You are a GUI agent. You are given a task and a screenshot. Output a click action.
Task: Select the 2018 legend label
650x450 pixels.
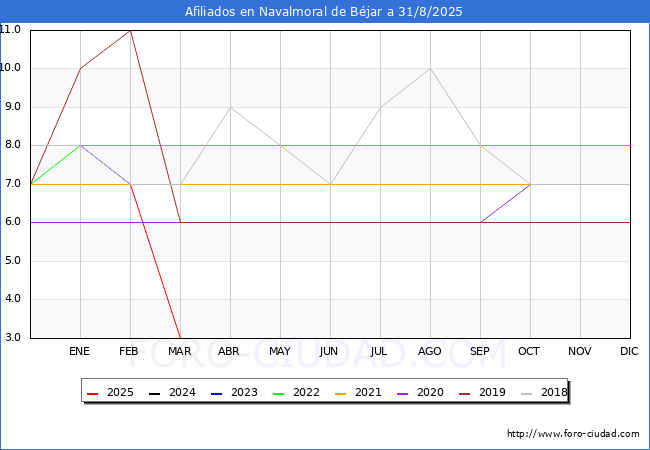(554, 392)
